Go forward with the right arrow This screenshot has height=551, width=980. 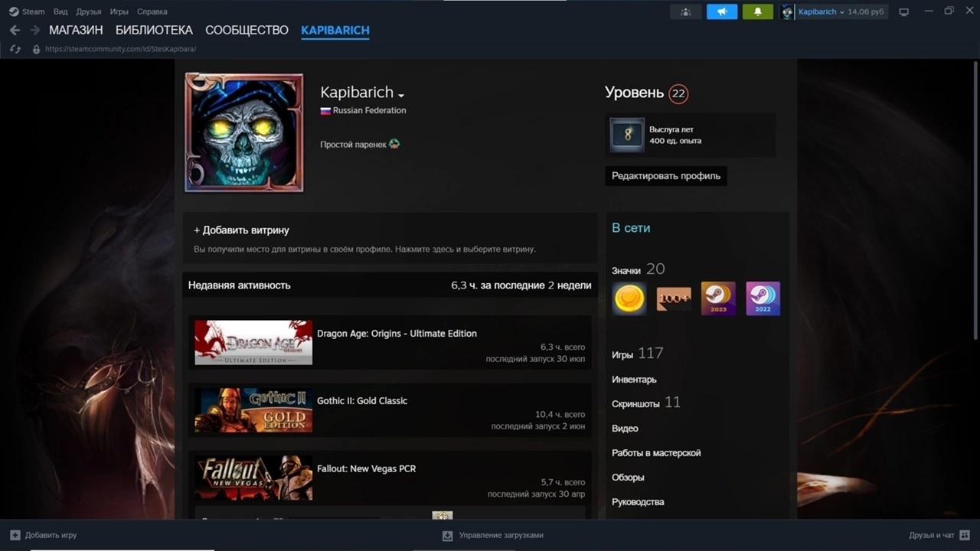click(34, 31)
